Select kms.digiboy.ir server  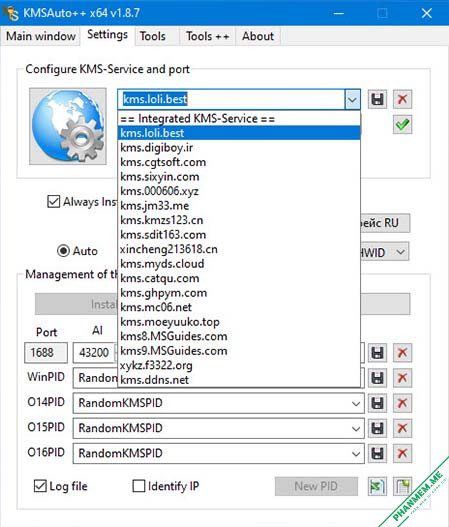(x=239, y=148)
